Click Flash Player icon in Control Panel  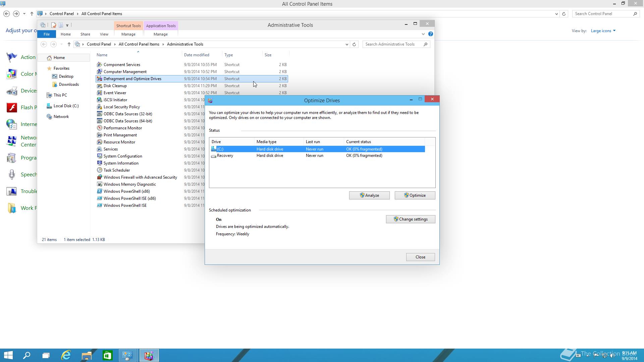click(12, 108)
